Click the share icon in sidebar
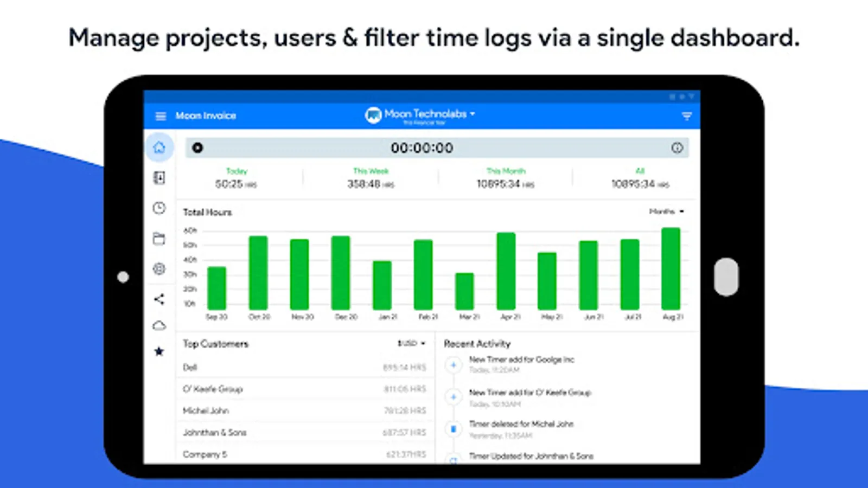The width and height of the screenshot is (868, 488). pos(159,299)
